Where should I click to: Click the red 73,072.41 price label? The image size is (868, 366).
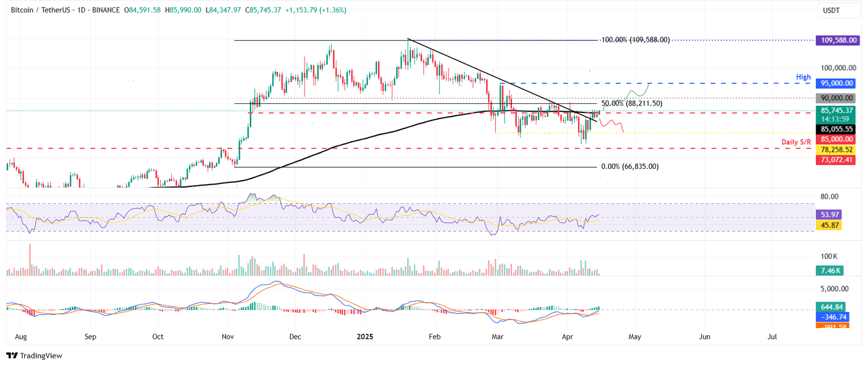836,160
